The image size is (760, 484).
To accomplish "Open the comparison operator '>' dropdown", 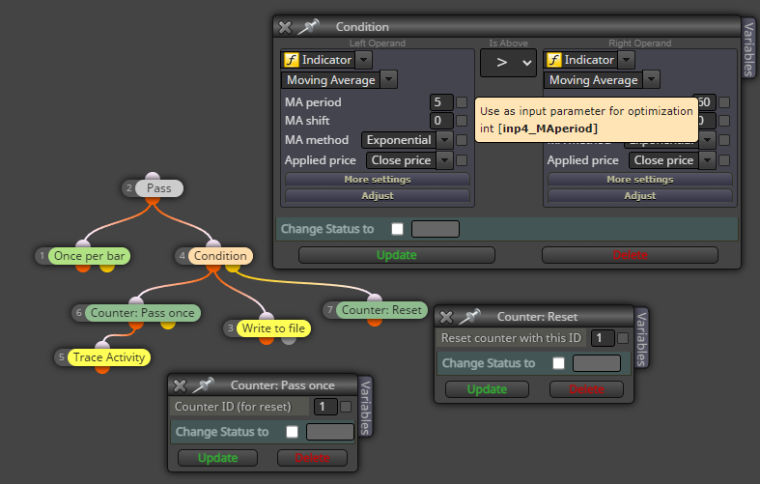I will [x=508, y=62].
